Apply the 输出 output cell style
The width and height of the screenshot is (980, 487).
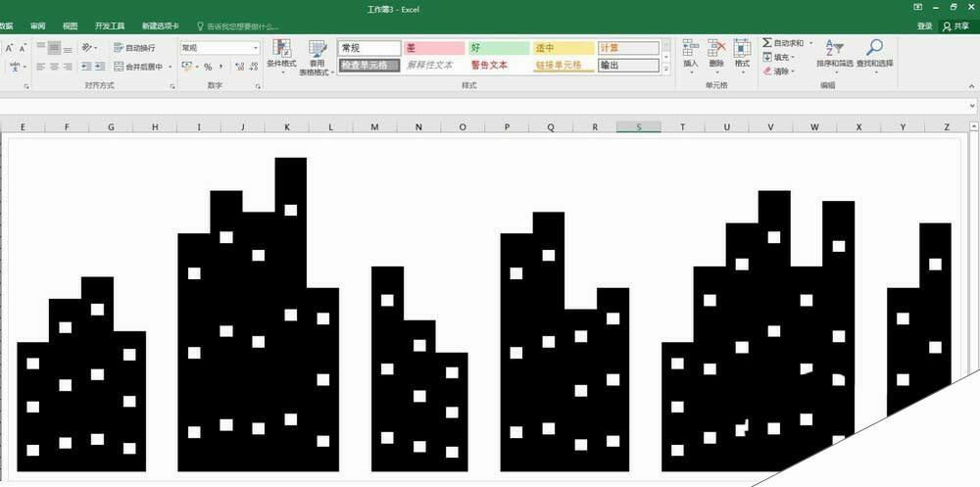click(x=628, y=65)
